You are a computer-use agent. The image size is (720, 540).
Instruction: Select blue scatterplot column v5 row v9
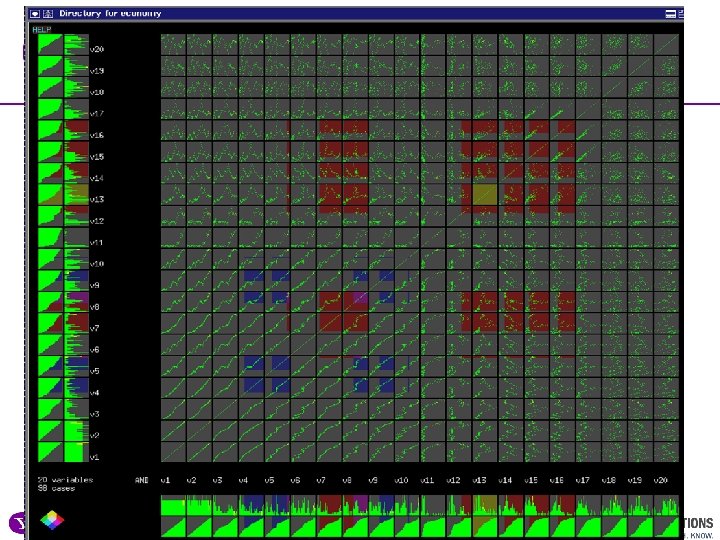[277, 281]
